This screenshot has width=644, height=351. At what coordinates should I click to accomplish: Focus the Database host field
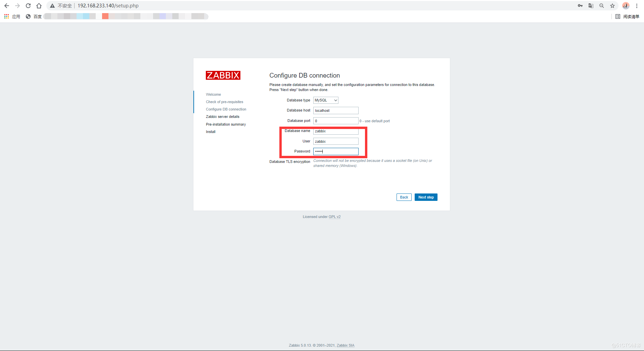coord(336,111)
